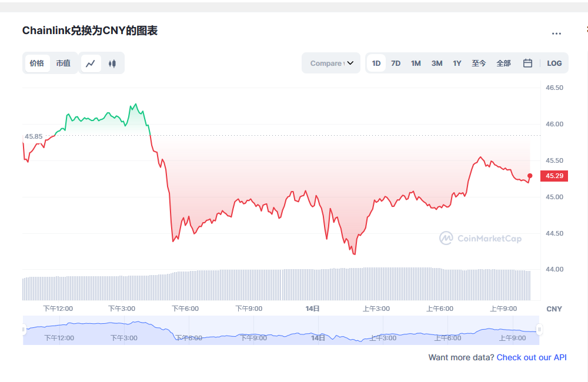
Task: Select the 1D time range
Action: (376, 63)
